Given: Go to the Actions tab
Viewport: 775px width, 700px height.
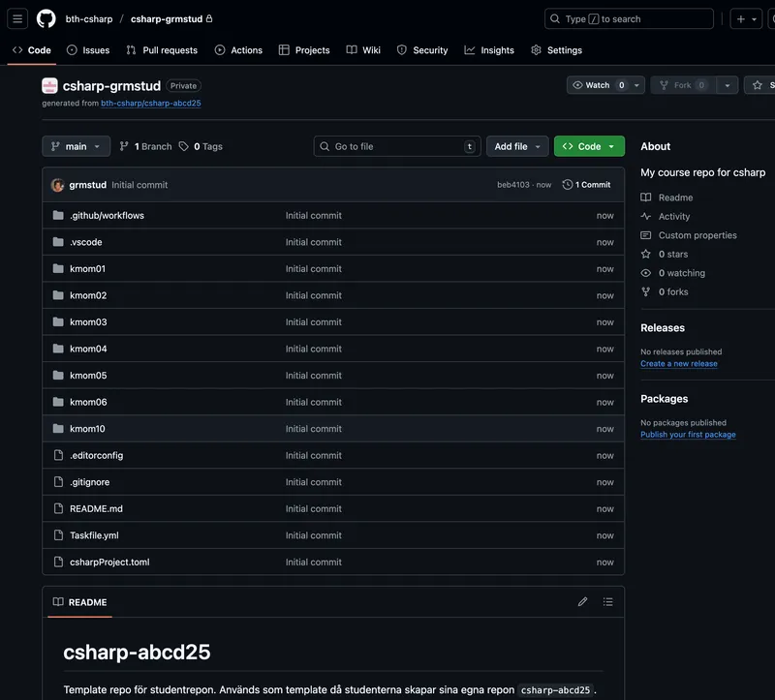Looking at the screenshot, I should click(x=238, y=50).
